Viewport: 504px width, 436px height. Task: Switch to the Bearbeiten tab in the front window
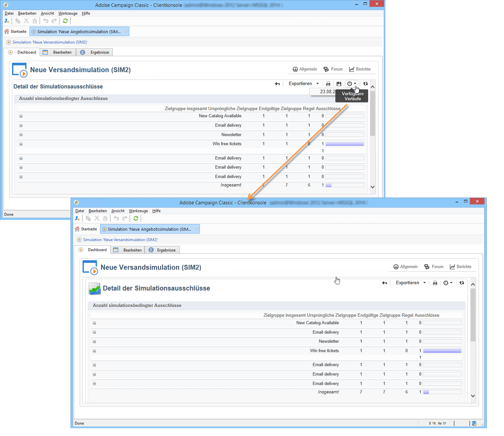[x=128, y=250]
